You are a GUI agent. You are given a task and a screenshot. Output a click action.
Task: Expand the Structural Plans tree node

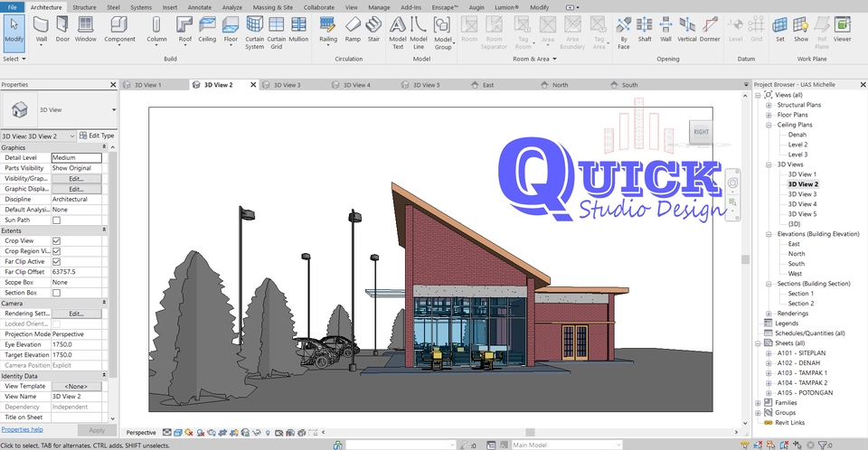click(769, 105)
